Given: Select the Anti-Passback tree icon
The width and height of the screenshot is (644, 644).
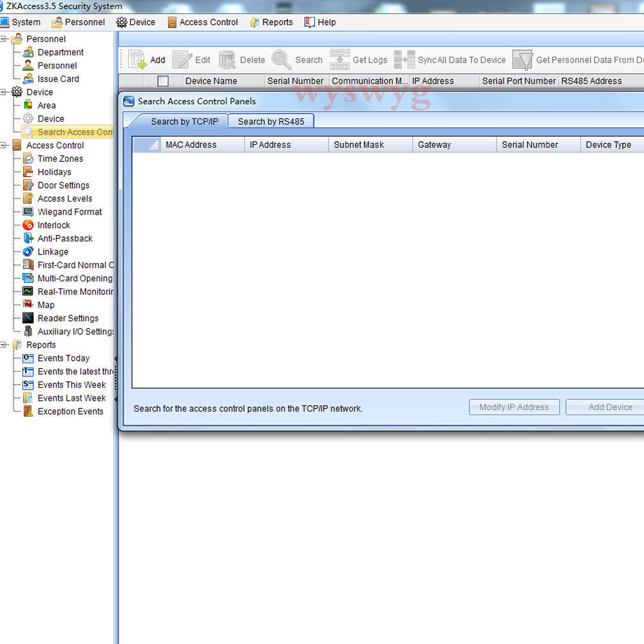Looking at the screenshot, I should pos(28,238).
